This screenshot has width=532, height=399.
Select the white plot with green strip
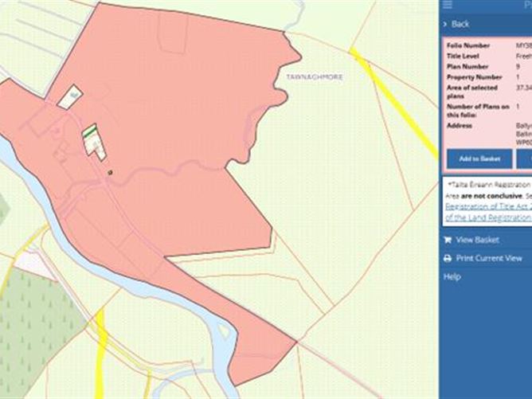(94, 142)
